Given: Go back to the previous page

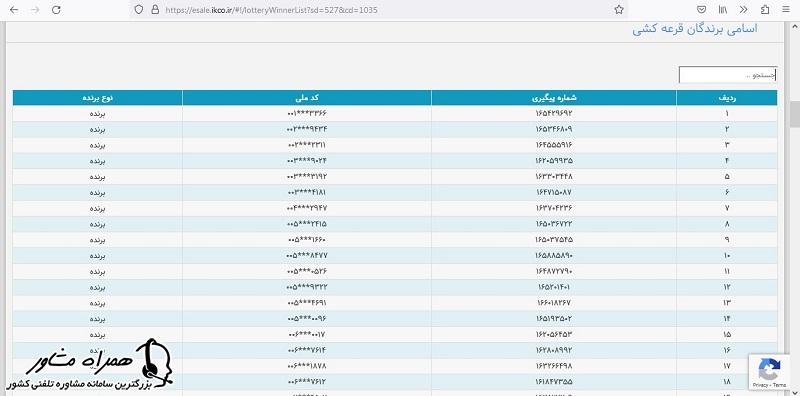Looking at the screenshot, I should click(14, 10).
